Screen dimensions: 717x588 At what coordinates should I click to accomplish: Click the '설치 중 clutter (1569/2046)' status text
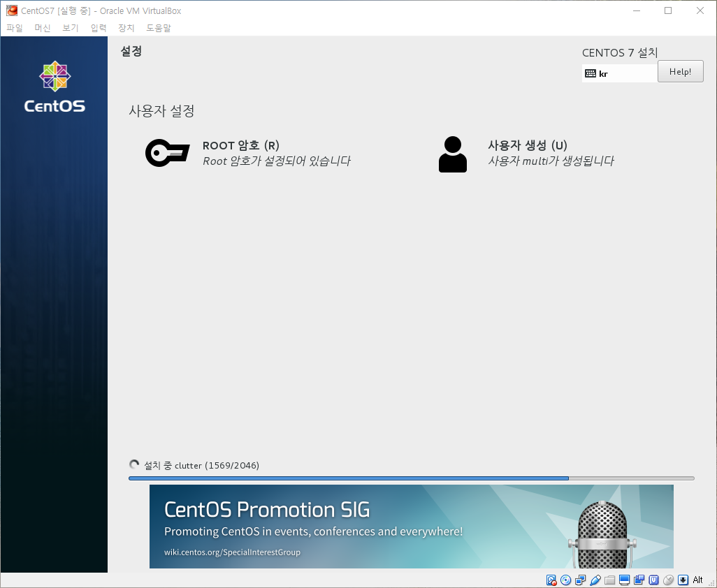[202, 465]
